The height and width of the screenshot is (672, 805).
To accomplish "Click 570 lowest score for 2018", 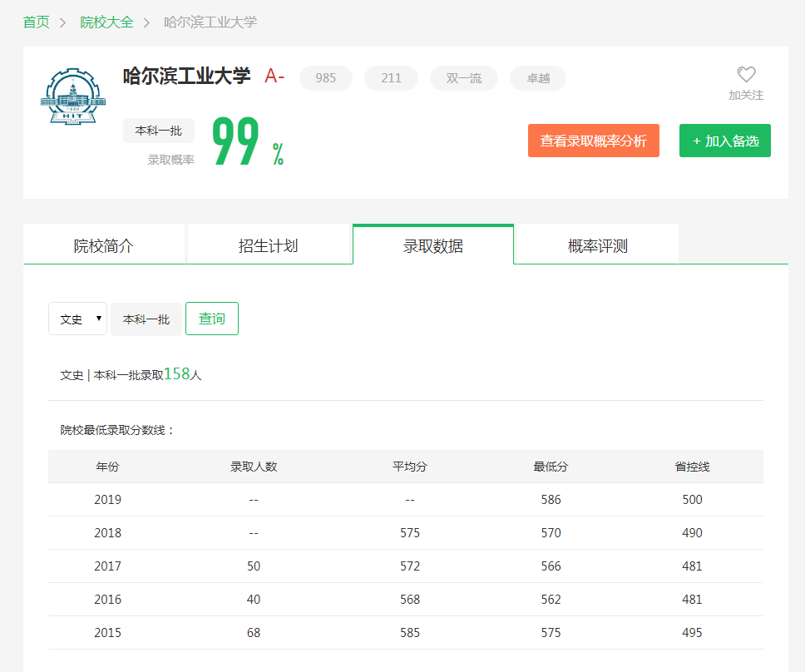I will point(551,533).
